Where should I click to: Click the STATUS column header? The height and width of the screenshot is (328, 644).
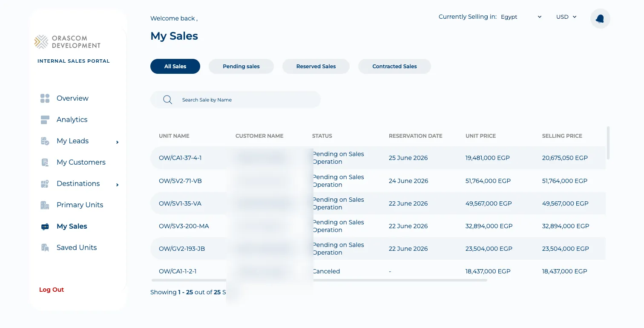(322, 136)
